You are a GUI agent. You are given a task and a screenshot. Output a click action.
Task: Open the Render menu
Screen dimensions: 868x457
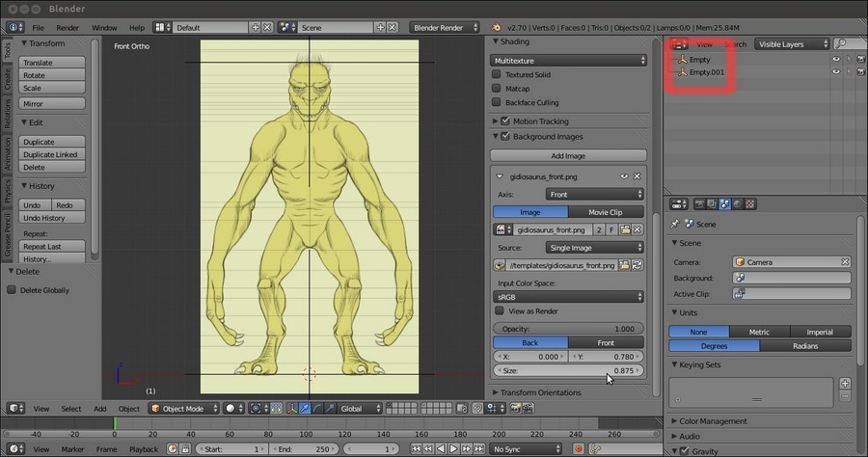68,28
